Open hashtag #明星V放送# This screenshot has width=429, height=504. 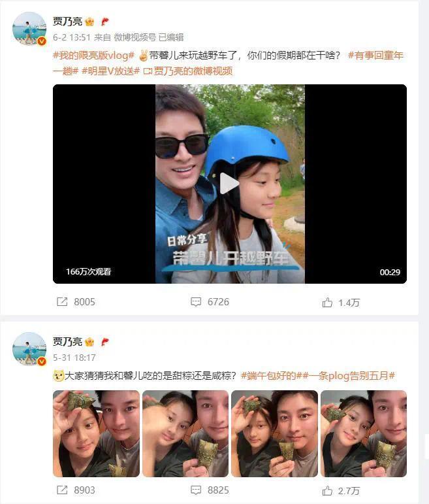pos(111,71)
